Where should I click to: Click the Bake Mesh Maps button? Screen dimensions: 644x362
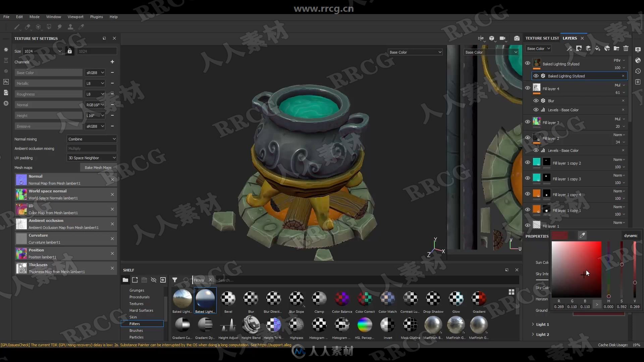[x=98, y=168]
